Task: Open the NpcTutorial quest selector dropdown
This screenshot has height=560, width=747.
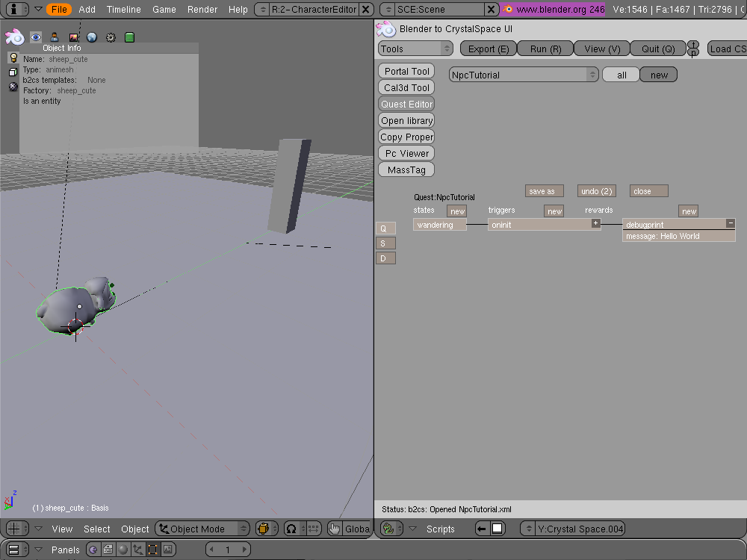Action: (x=524, y=75)
